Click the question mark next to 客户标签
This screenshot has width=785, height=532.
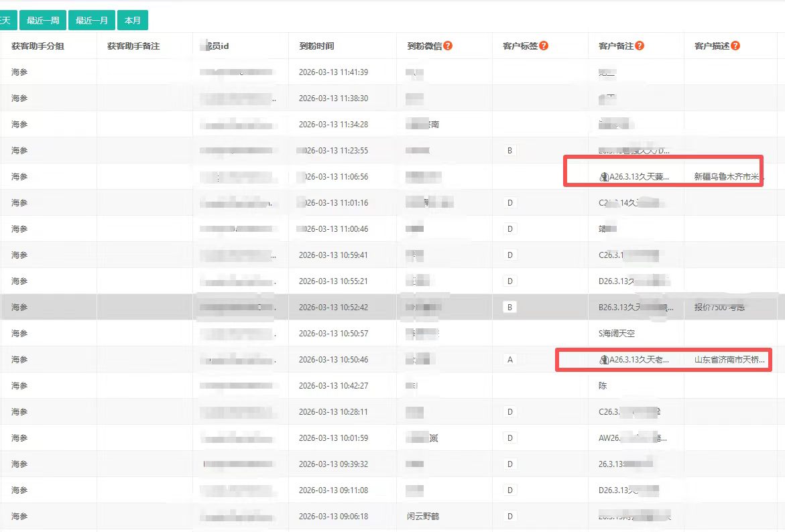pyautogui.click(x=544, y=46)
